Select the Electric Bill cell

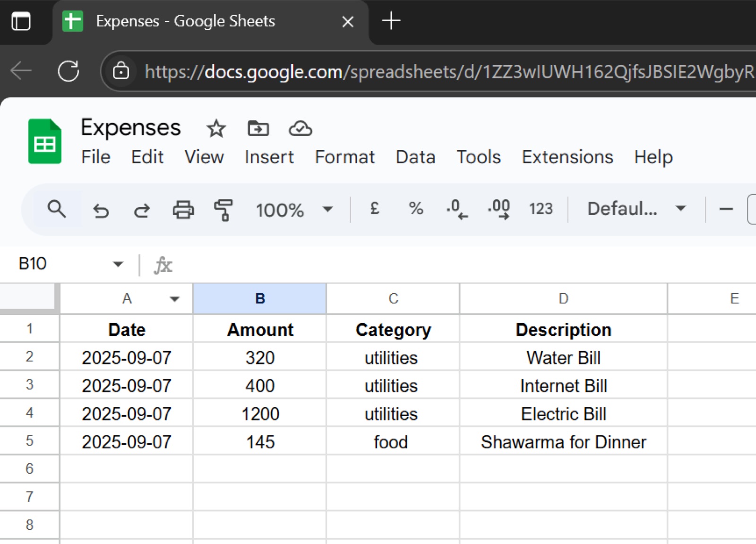pos(564,414)
